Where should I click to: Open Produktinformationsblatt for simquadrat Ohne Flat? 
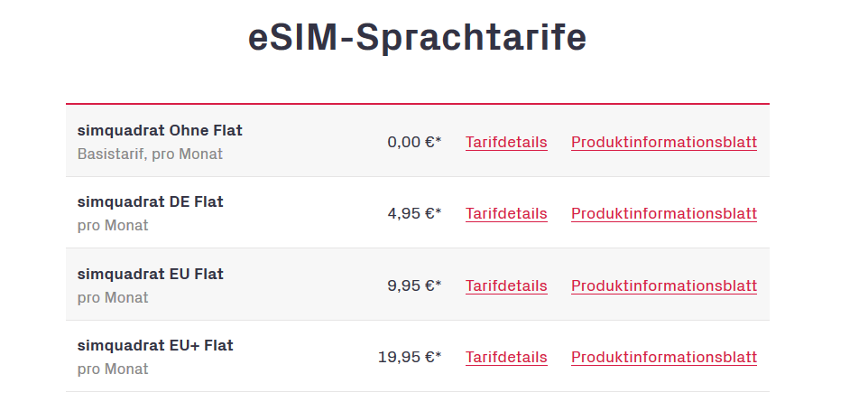[x=664, y=143]
